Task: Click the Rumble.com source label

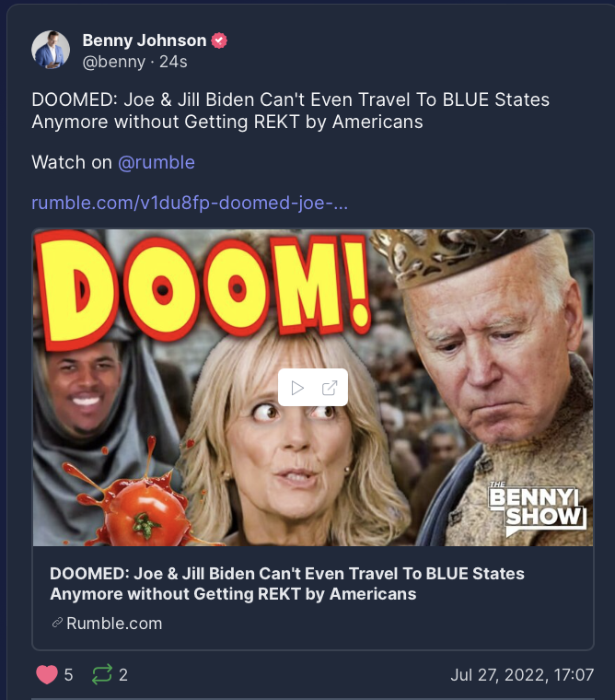Action: click(x=114, y=624)
